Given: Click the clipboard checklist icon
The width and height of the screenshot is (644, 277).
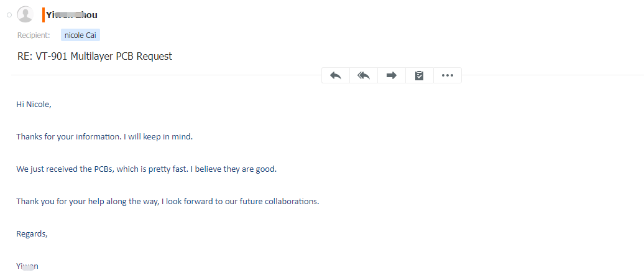Looking at the screenshot, I should [420, 75].
